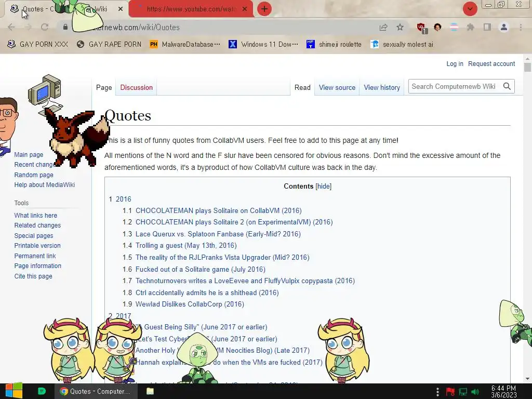Viewport: 532px width, 399px height.
Task: Click Related changes link
Action: coord(37,225)
